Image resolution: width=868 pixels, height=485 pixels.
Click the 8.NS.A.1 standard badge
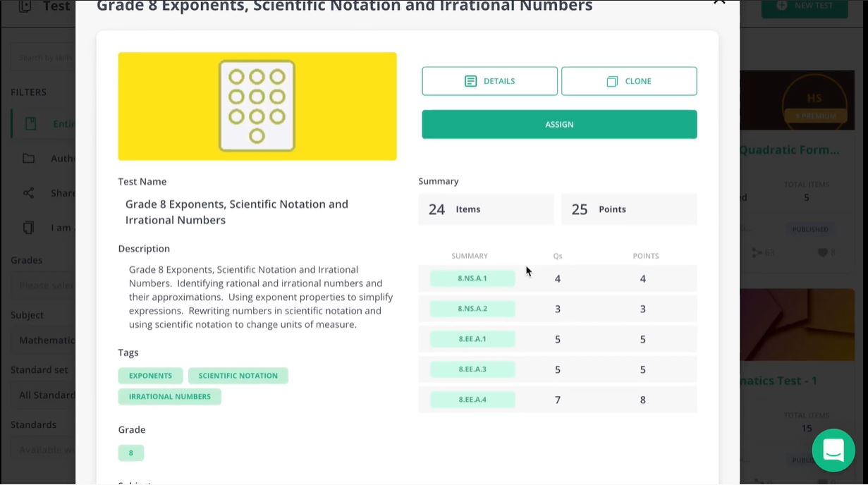(x=472, y=278)
